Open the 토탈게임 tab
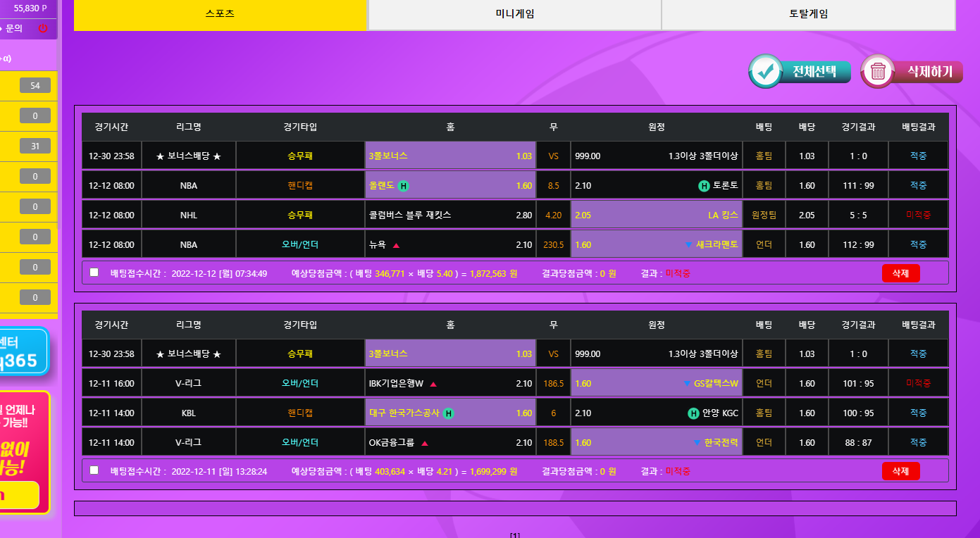980x538 pixels. pos(808,14)
